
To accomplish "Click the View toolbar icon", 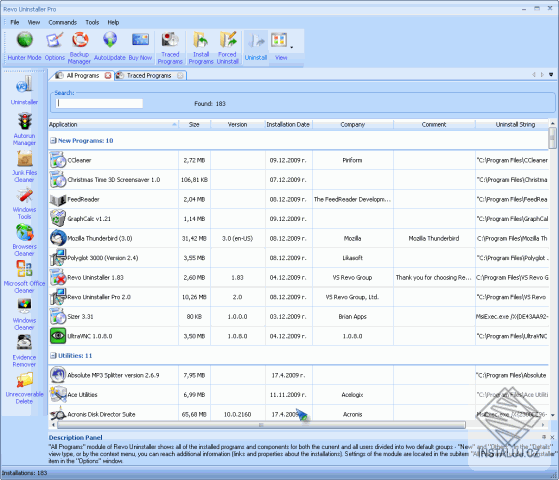I will (x=279, y=40).
